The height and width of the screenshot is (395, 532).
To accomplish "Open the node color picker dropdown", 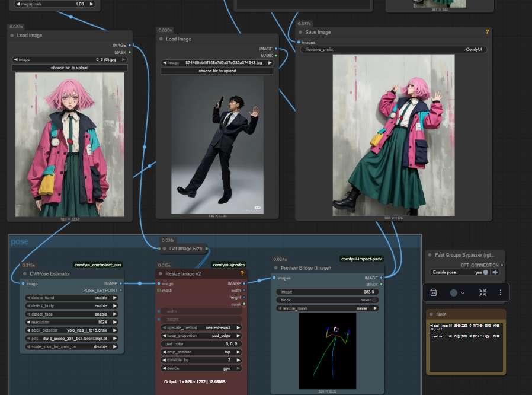I will click(457, 292).
